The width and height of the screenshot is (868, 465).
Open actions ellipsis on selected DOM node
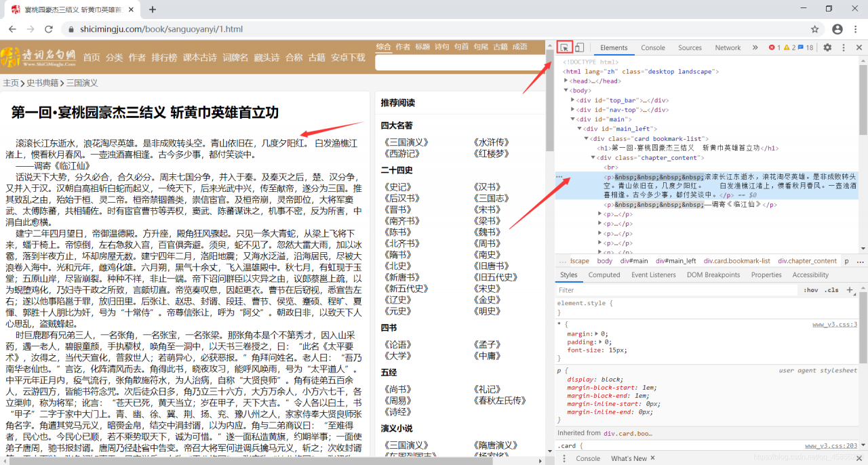tap(559, 176)
